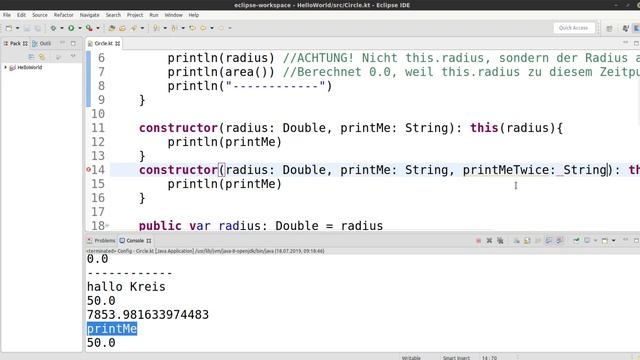Viewport: 640px width, 360px height.
Task: Select the Circle.kt editor tab
Action: 103,43
